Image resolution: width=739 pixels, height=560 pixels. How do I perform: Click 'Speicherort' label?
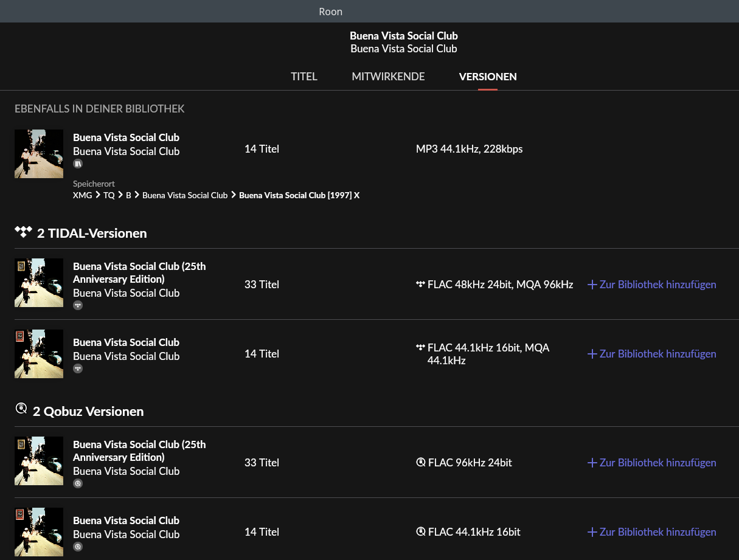(94, 184)
